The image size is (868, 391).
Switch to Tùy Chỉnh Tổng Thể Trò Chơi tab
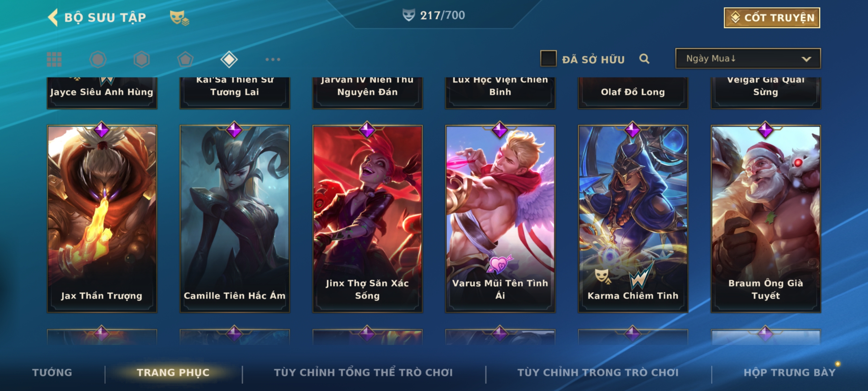pos(363,373)
